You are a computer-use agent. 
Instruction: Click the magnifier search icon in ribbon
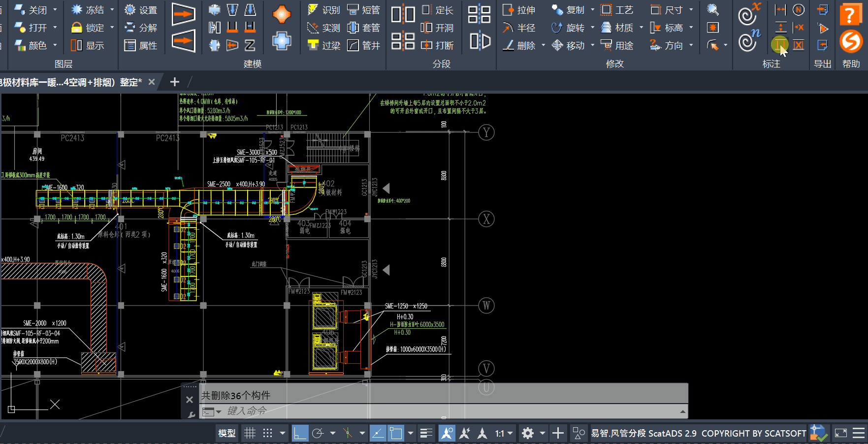click(712, 10)
